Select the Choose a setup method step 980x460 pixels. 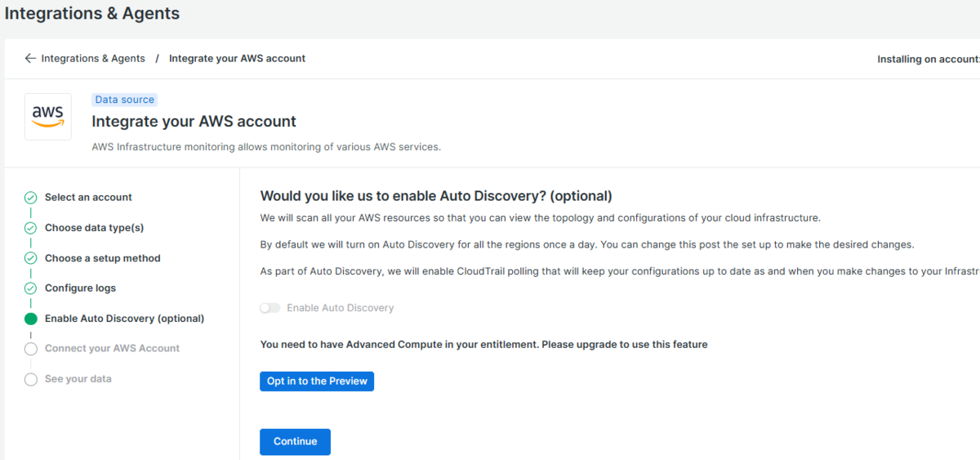[103, 258]
